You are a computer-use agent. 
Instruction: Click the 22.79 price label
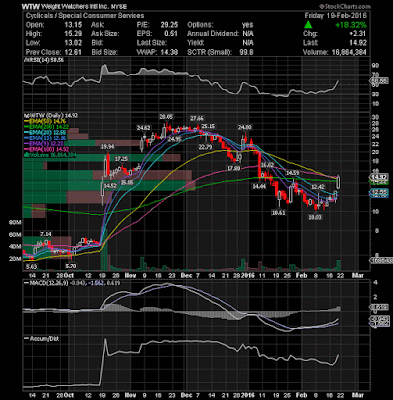point(205,147)
